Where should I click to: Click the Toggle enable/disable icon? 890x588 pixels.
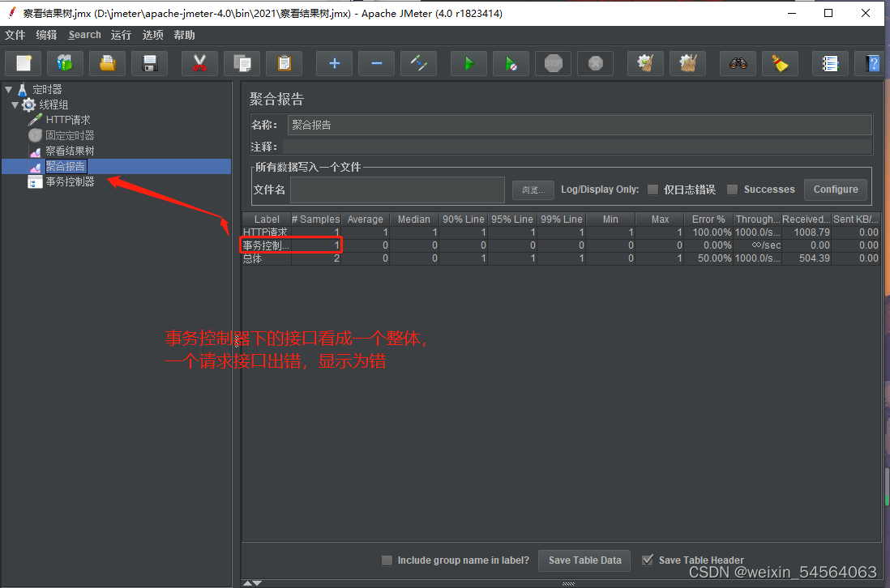pos(419,63)
